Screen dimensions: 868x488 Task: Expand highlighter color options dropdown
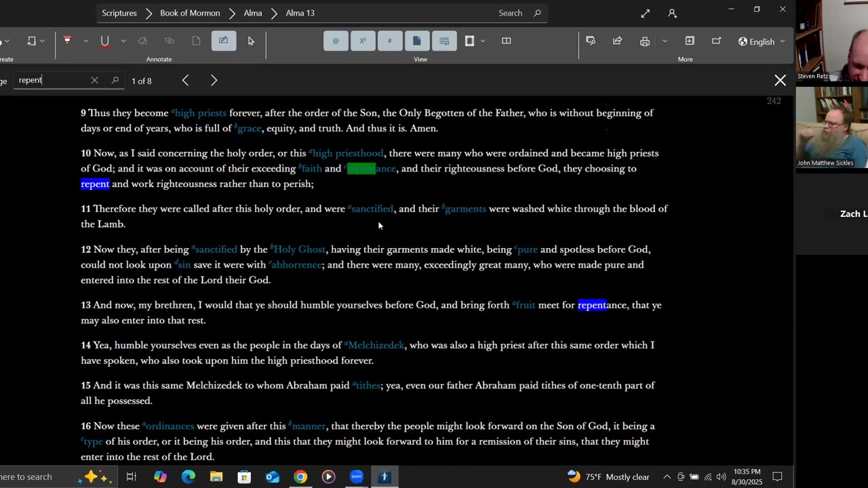pos(85,41)
